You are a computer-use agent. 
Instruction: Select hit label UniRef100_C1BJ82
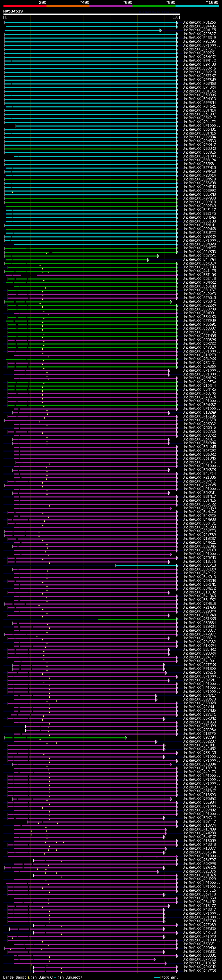(x=199, y=592)
